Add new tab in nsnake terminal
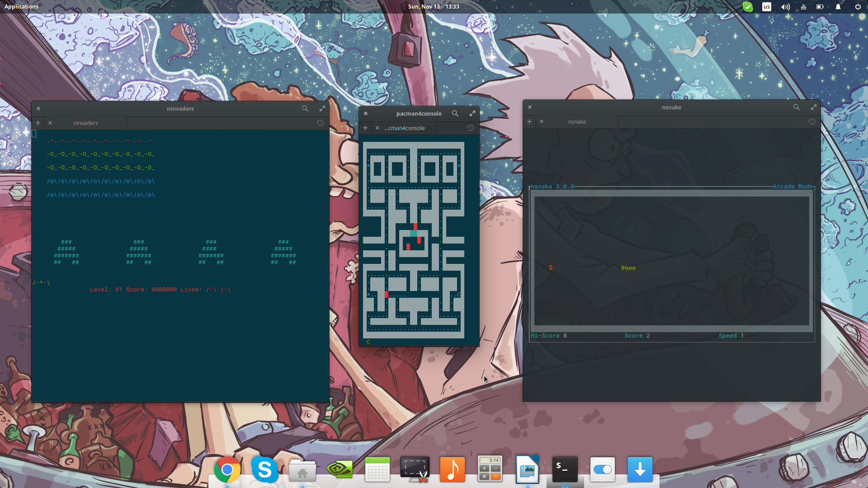868x488 pixels. 529,122
